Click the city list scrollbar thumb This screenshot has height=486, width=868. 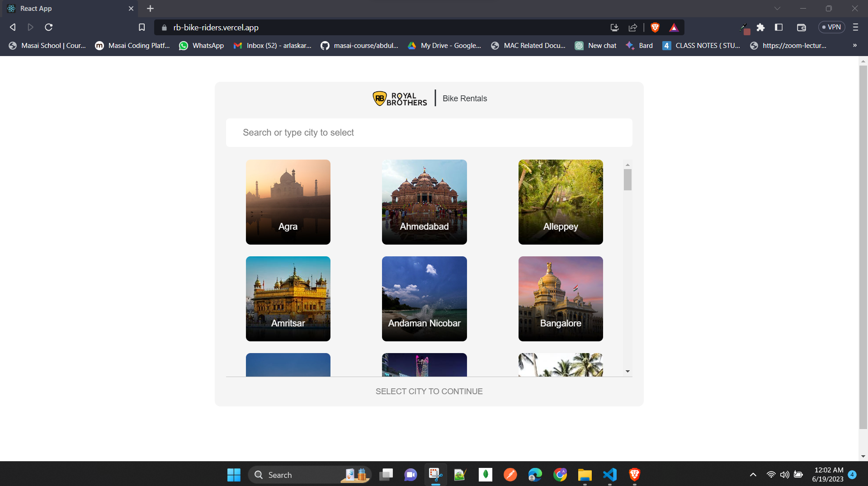627,180
